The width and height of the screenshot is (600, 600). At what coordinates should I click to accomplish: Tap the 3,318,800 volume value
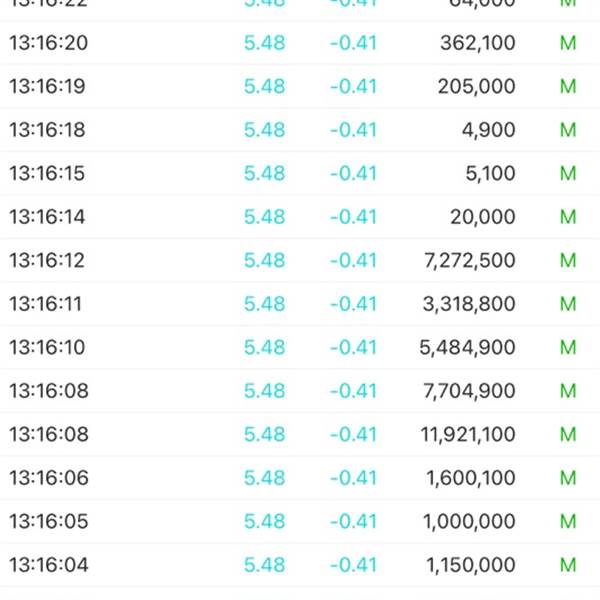click(x=469, y=304)
